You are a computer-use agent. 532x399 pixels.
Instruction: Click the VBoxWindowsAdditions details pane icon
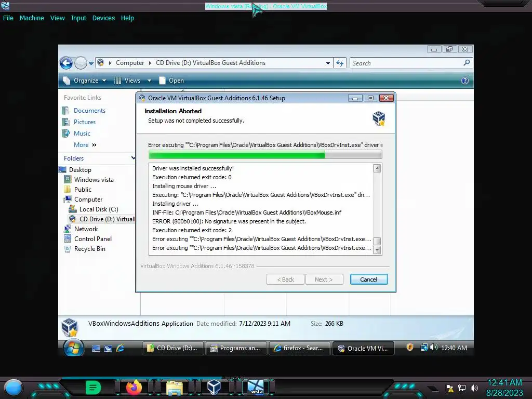pos(70,327)
